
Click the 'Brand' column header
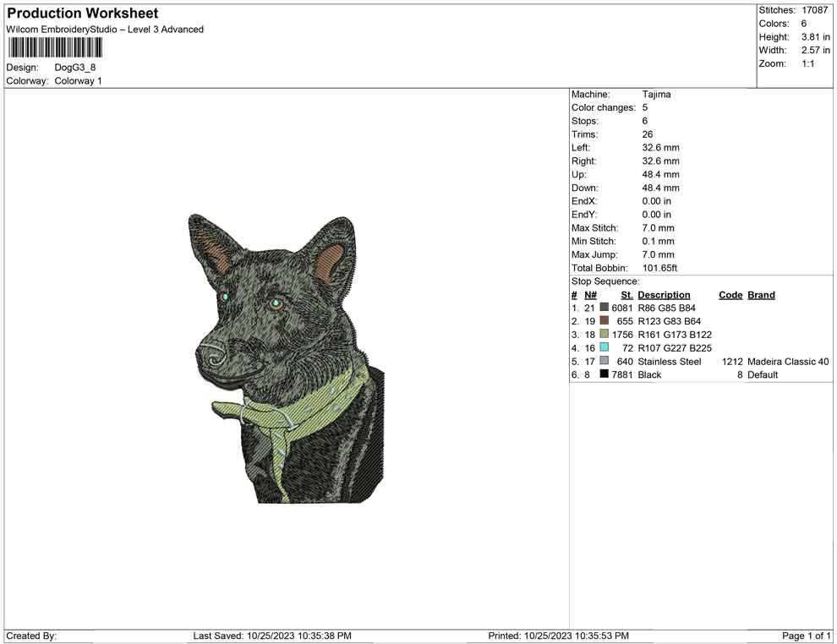(x=761, y=294)
